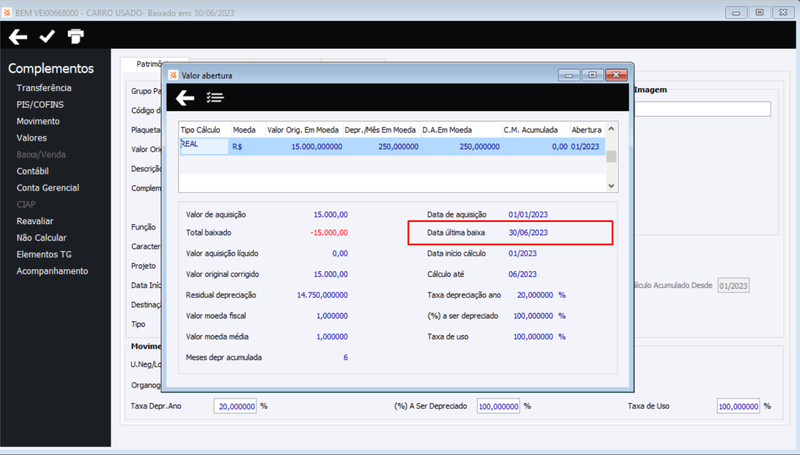Image resolution: width=800 pixels, height=455 pixels.
Task: Click the grid scroll down arrow
Action: (x=611, y=186)
